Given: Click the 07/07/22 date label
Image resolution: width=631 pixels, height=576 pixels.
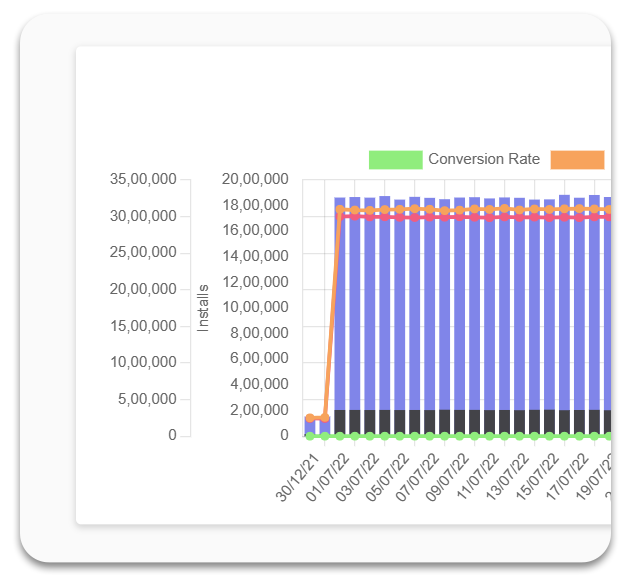Looking at the screenshot, I should click(x=417, y=478).
